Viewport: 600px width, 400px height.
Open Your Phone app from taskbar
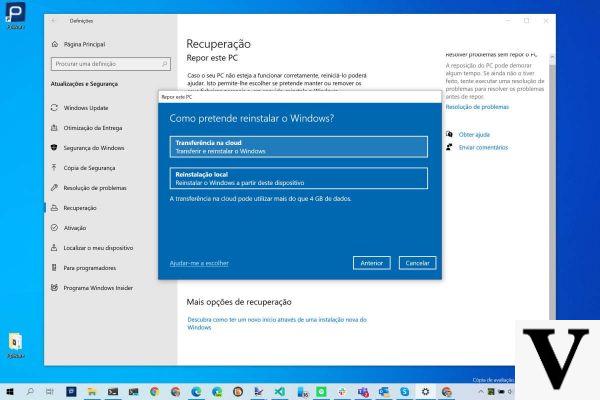pos(303,392)
